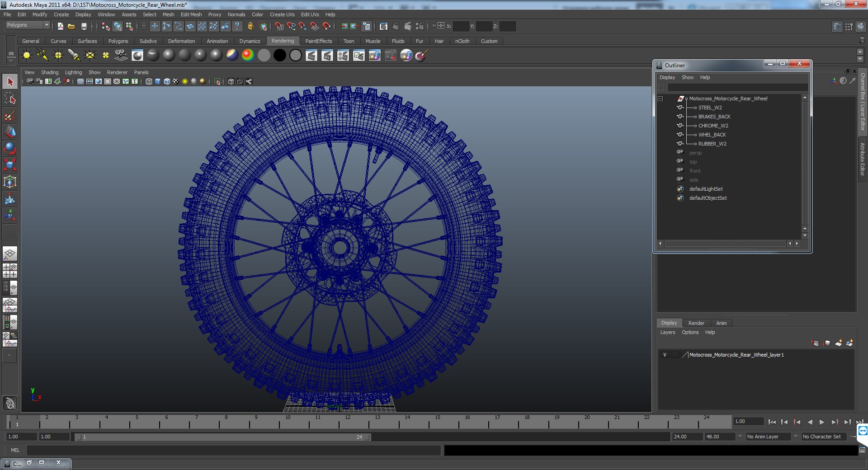Create a Spot Light from shelf
This screenshot has height=470, width=868.
[x=74, y=56]
